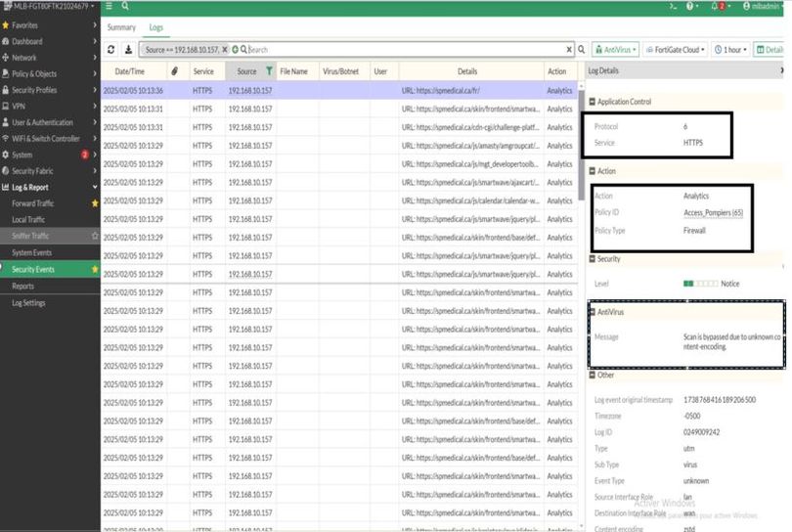
Task: Click the log table vertical scrollbar
Action: pos(582,144)
